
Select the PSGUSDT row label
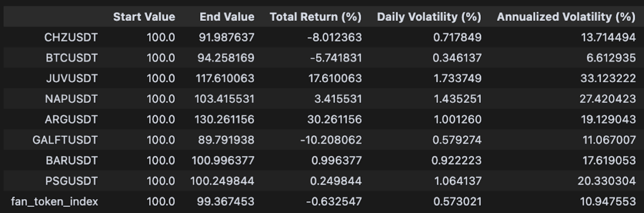pos(71,181)
